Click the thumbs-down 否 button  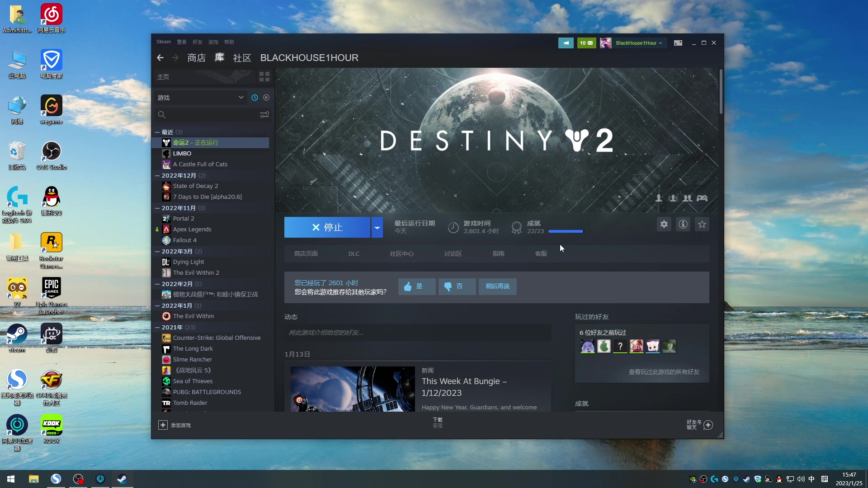coord(457,286)
